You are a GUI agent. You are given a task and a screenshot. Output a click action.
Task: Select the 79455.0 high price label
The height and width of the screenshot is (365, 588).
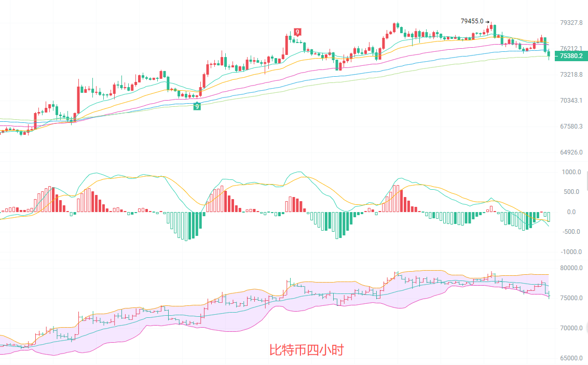point(472,21)
